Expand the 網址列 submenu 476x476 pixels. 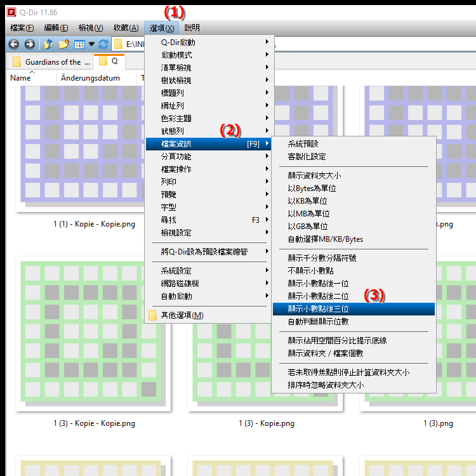(x=209, y=105)
